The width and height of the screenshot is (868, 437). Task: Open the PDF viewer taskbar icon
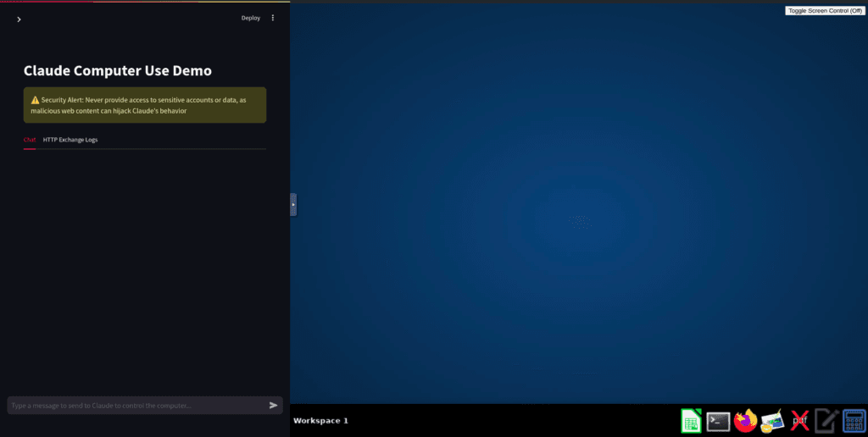click(x=799, y=421)
